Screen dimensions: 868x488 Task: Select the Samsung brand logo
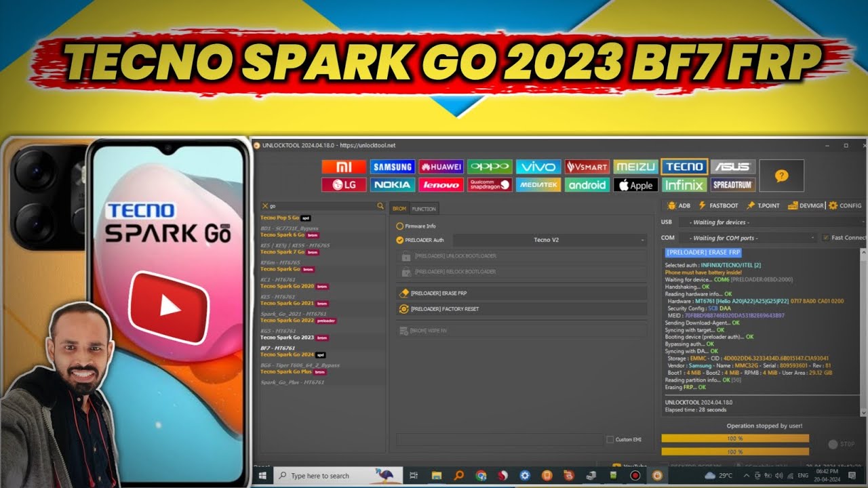pyautogui.click(x=392, y=167)
